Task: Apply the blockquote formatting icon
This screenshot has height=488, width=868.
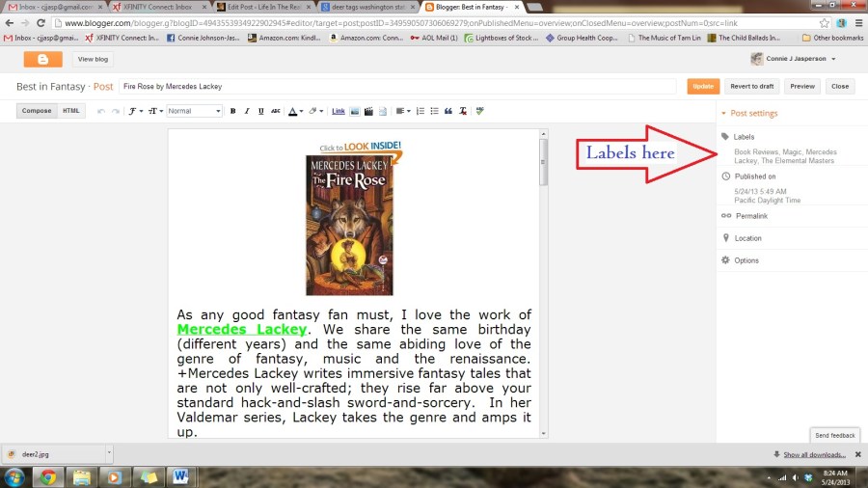Action: tap(448, 111)
